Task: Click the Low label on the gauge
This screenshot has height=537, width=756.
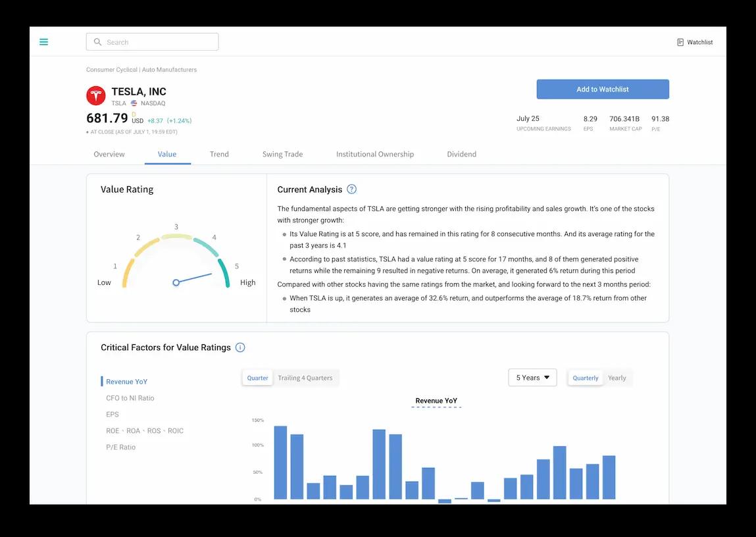Action: (104, 282)
